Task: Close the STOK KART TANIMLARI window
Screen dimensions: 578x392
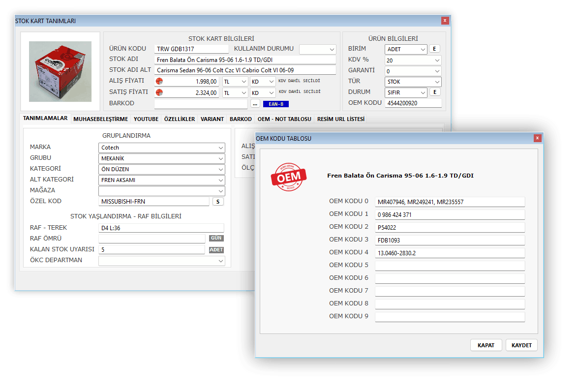Action: tap(445, 21)
